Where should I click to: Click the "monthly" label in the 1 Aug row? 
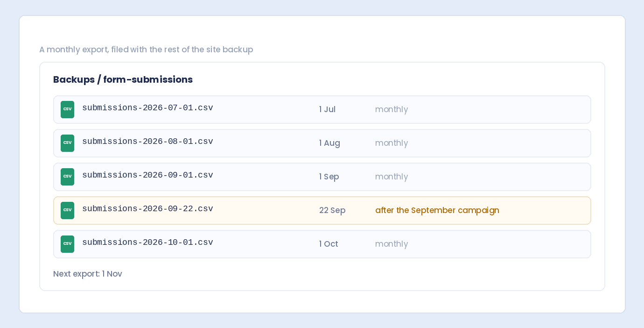(392, 143)
